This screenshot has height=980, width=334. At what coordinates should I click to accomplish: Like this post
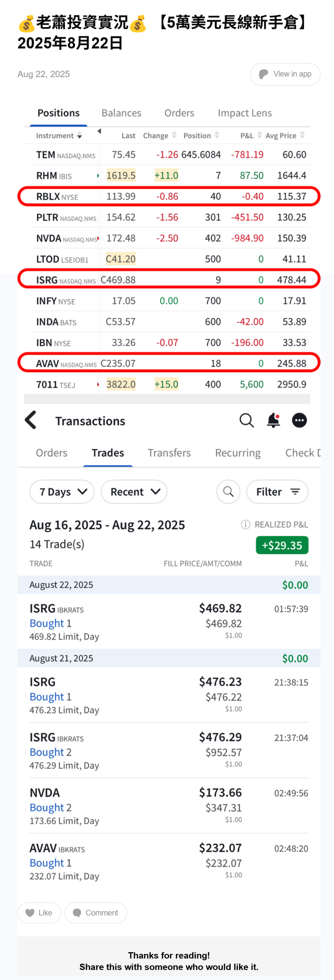[x=39, y=913]
